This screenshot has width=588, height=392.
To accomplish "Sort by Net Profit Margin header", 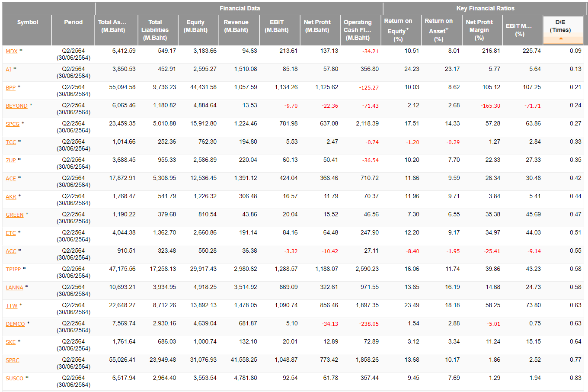I will (x=479, y=30).
